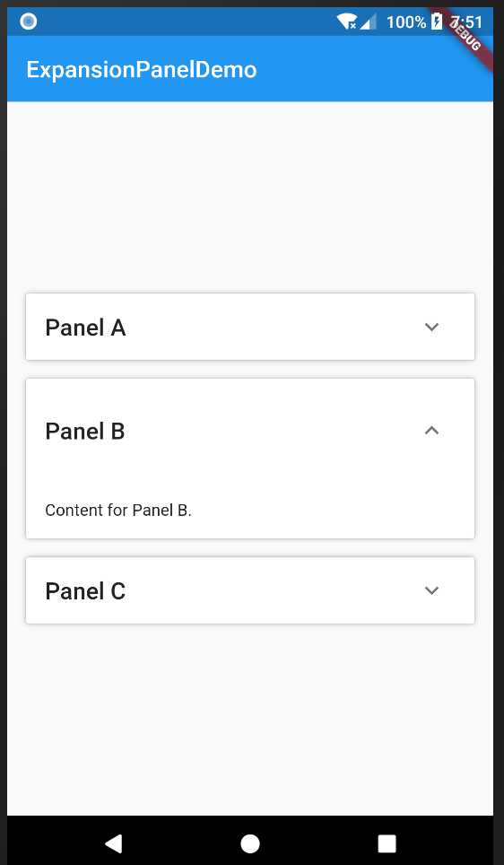This screenshot has width=504, height=865.
Task: Tap the Panel C header title
Action: point(85,590)
